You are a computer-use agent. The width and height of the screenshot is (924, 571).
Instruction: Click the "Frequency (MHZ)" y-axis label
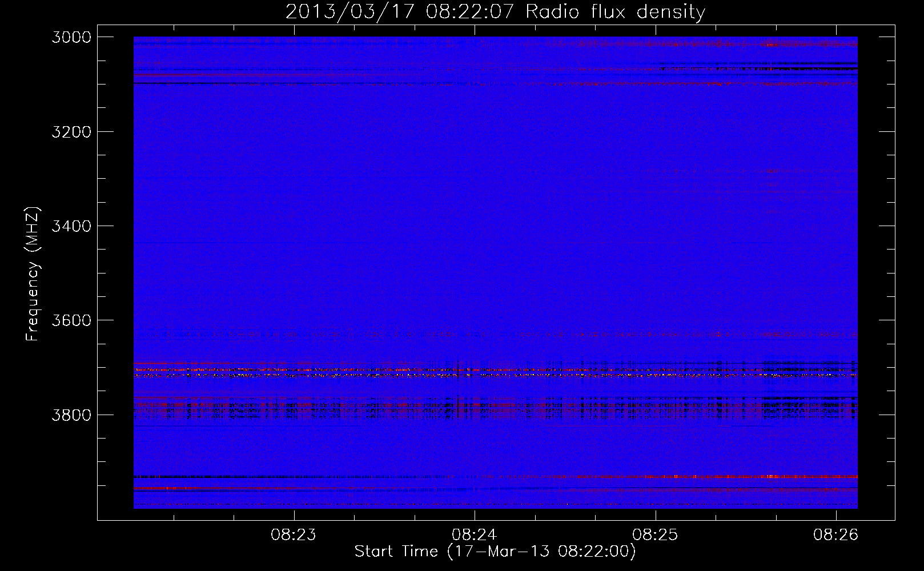(33, 274)
